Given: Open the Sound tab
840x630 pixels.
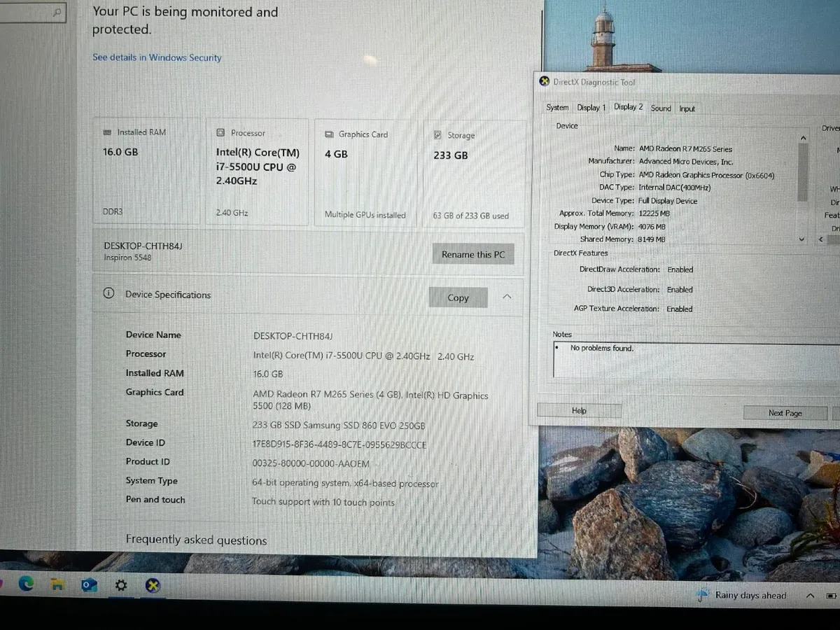Looking at the screenshot, I should coord(661,108).
